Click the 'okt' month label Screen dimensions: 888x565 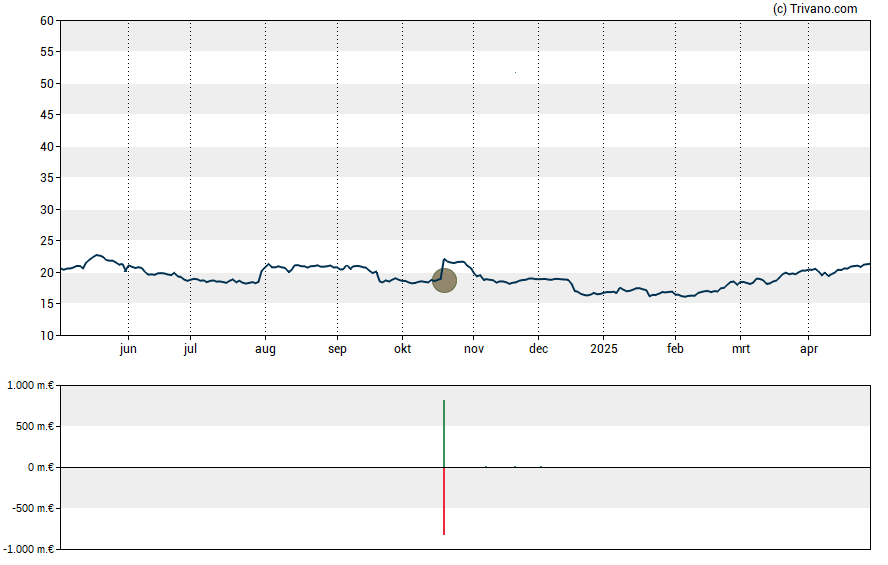click(403, 349)
